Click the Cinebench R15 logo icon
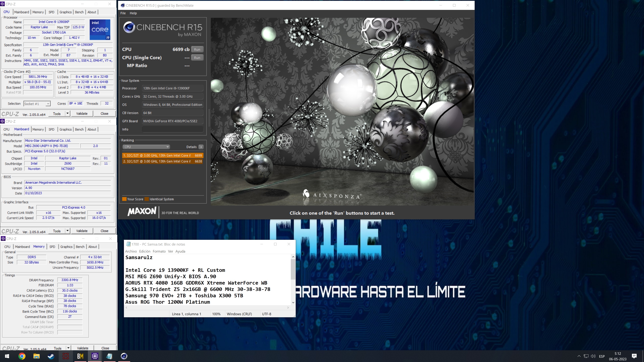 129,27
